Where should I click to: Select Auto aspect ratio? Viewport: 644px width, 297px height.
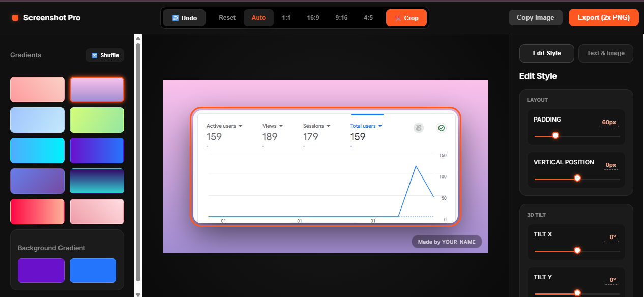[x=258, y=18]
